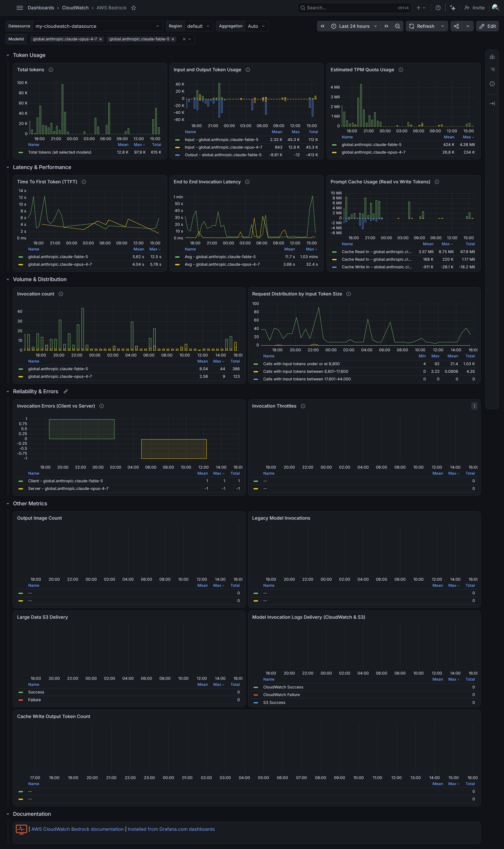Click the Edit dashboard button

pyautogui.click(x=487, y=26)
